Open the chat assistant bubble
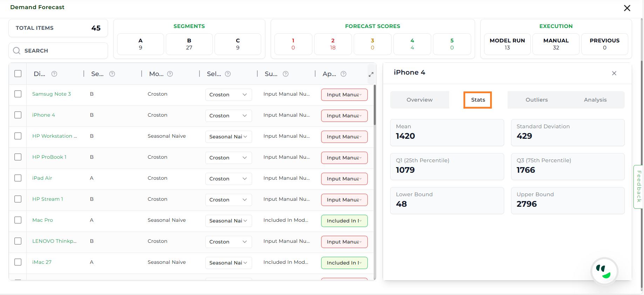 click(604, 271)
